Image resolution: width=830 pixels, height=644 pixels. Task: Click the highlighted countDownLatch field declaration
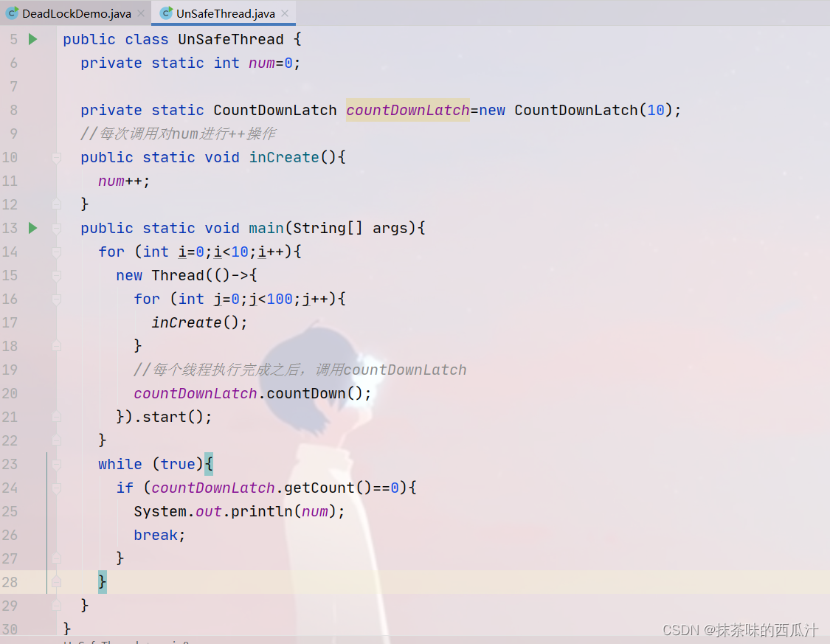tap(407, 110)
